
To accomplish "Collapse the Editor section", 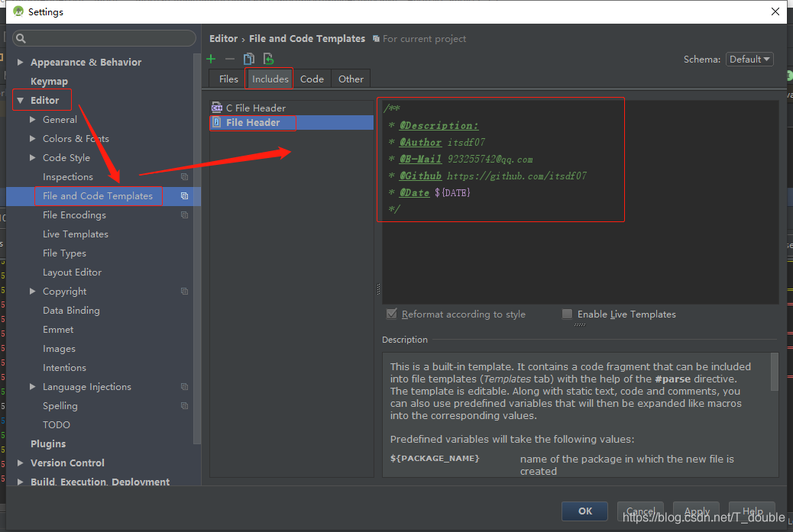I will point(20,101).
